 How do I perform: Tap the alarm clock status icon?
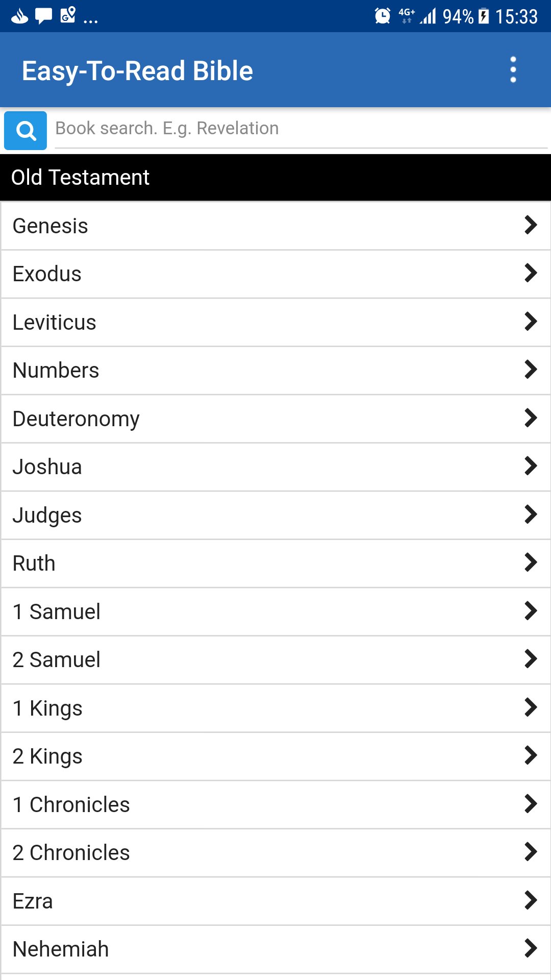pyautogui.click(x=382, y=16)
